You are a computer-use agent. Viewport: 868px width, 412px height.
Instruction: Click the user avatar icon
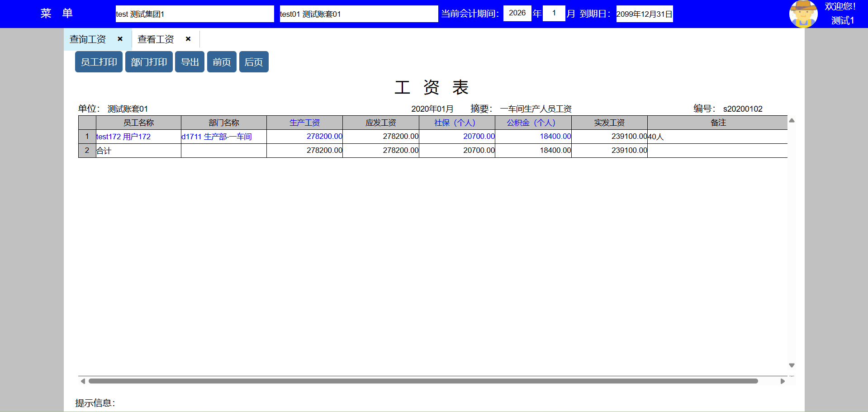pyautogui.click(x=803, y=14)
